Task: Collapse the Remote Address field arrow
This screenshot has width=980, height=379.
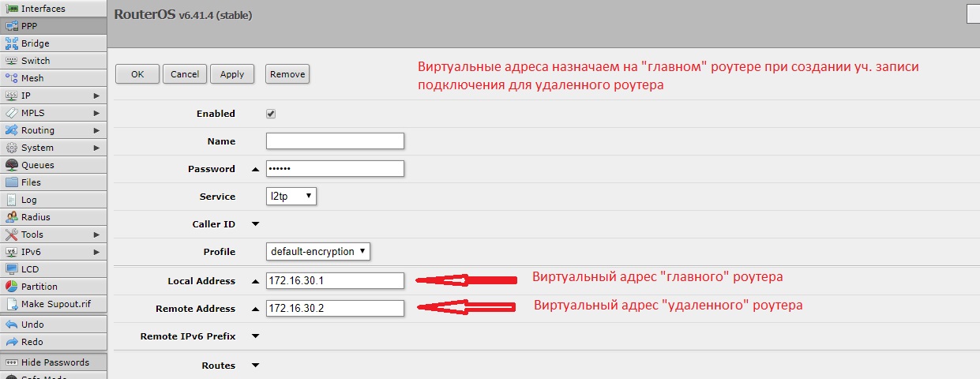Action: [x=255, y=309]
